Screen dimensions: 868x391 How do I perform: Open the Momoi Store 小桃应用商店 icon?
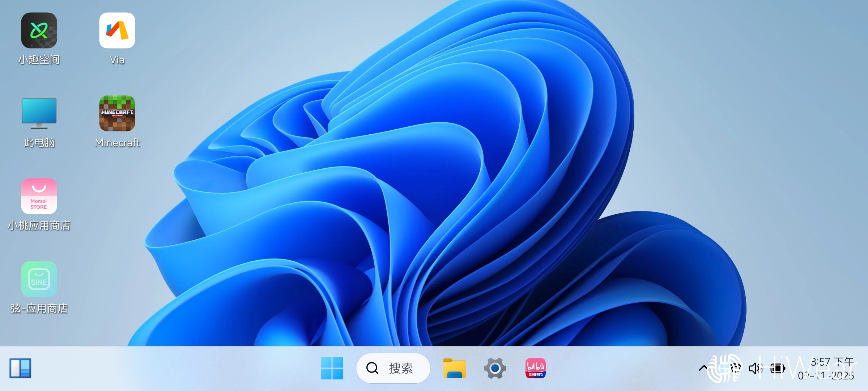pos(39,196)
